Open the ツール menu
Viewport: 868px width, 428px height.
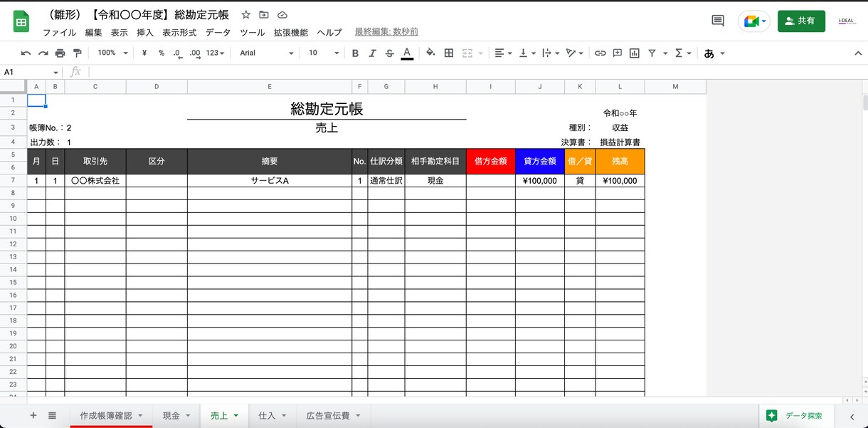pyautogui.click(x=253, y=33)
